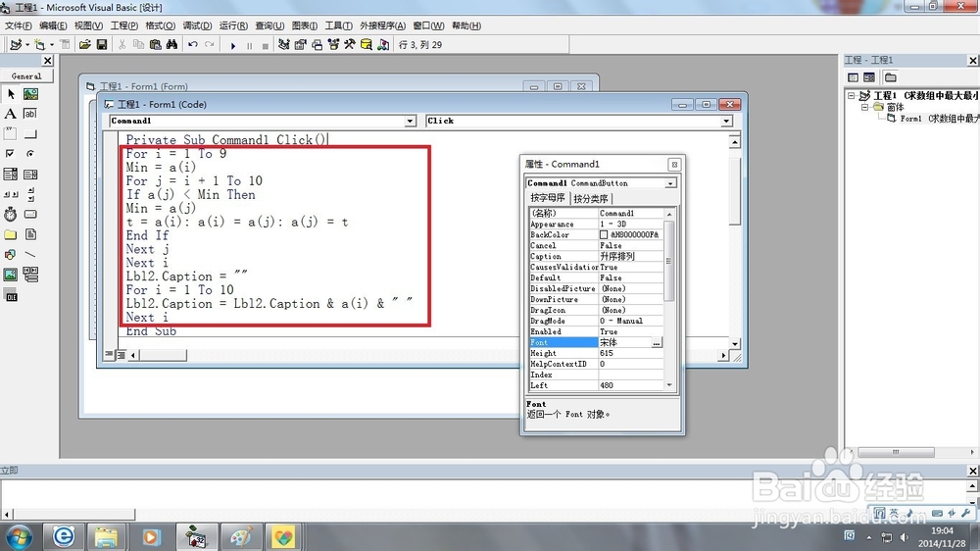Viewport: 980px width, 551px height.
Task: Click properties list vertical scrollbar thumb
Action: 668,261
